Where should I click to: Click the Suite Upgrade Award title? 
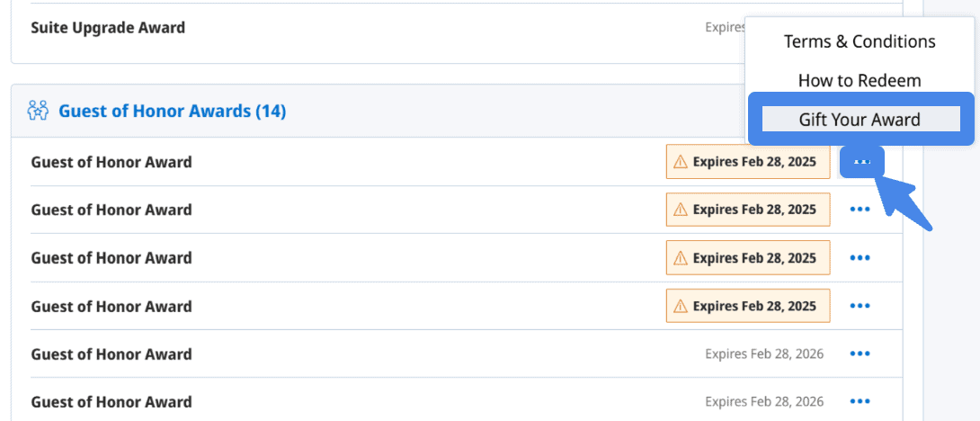tap(108, 28)
